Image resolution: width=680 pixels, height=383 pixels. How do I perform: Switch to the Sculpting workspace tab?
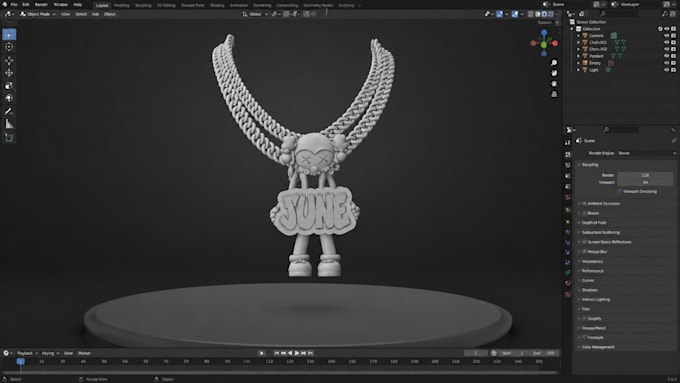coord(143,5)
